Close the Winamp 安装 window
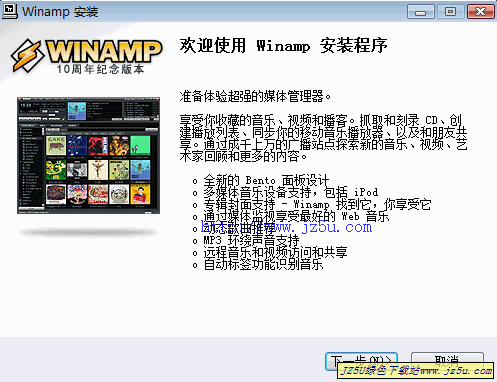The height and width of the screenshot is (382, 497). point(480,12)
